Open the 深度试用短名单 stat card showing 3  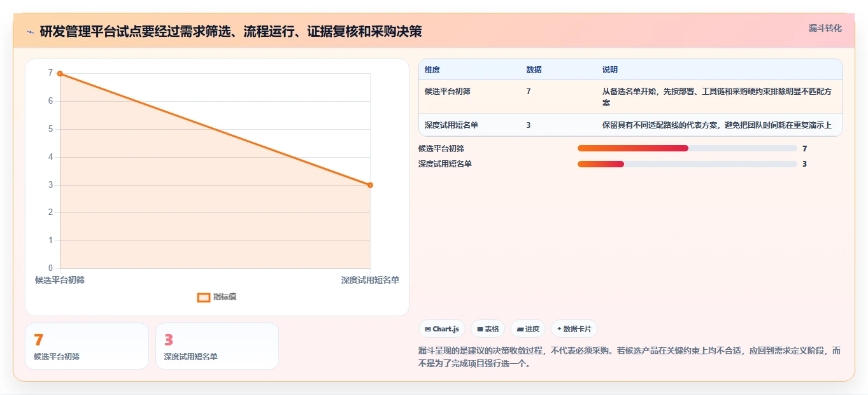pos(217,346)
